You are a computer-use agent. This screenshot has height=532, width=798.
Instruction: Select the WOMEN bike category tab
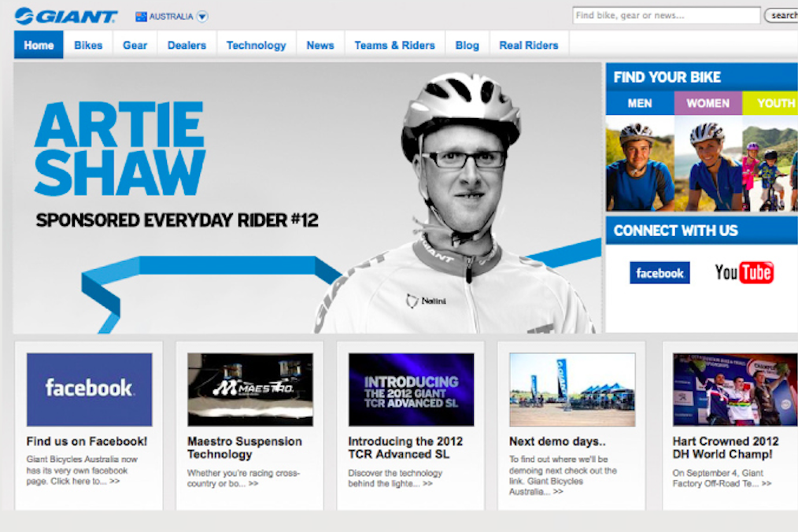708,103
